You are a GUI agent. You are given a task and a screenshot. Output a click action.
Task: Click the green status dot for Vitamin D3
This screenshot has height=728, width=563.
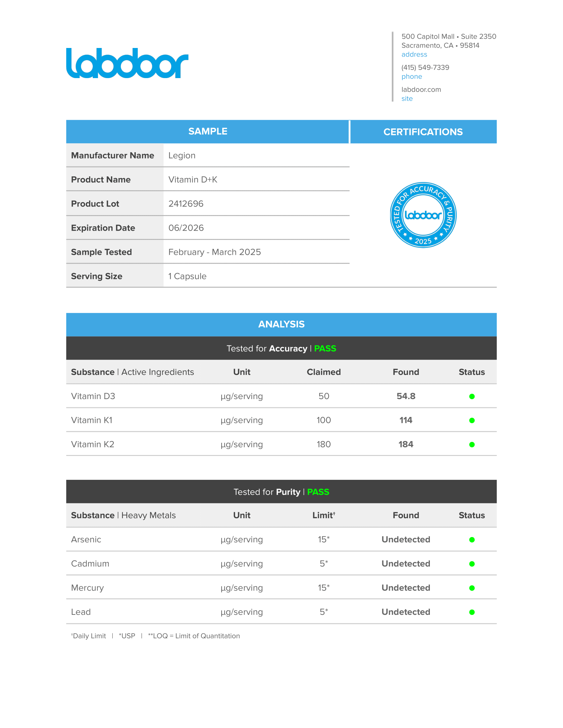(472, 396)
